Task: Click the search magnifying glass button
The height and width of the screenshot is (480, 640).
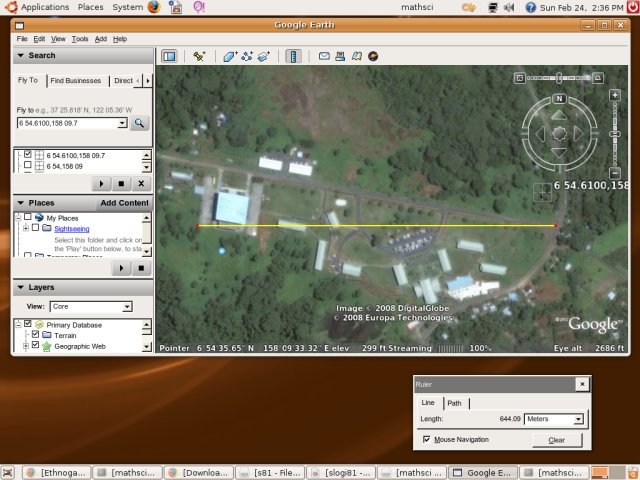Action: click(139, 123)
